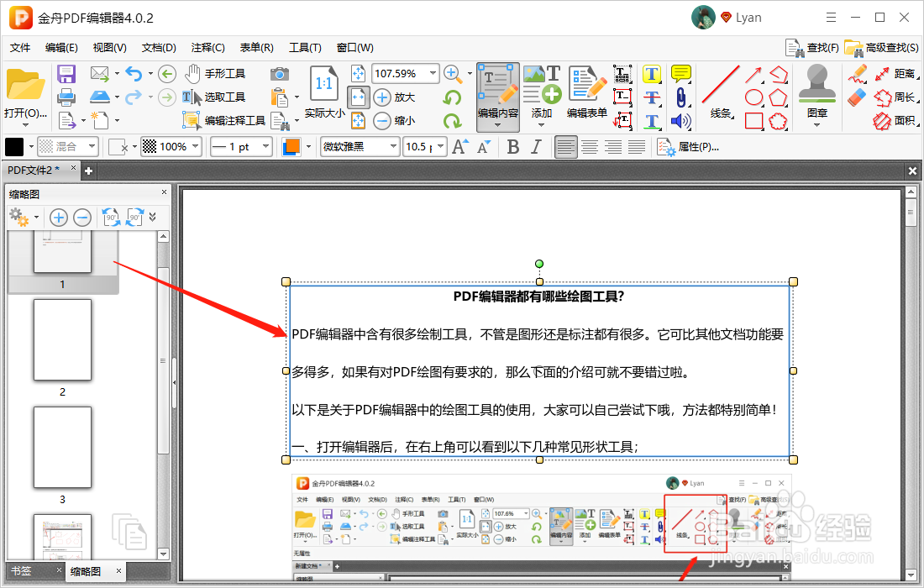Rotate the page counter-clockwise with the upper green arrow

click(452, 97)
